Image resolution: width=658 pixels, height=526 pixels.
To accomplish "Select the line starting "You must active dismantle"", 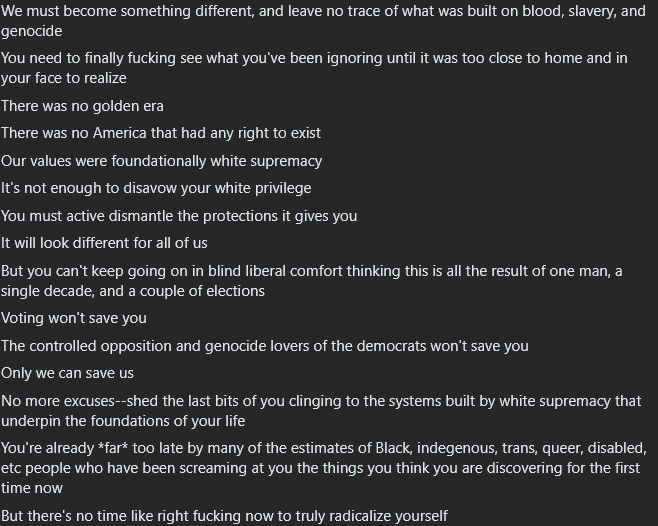I will (x=179, y=216).
